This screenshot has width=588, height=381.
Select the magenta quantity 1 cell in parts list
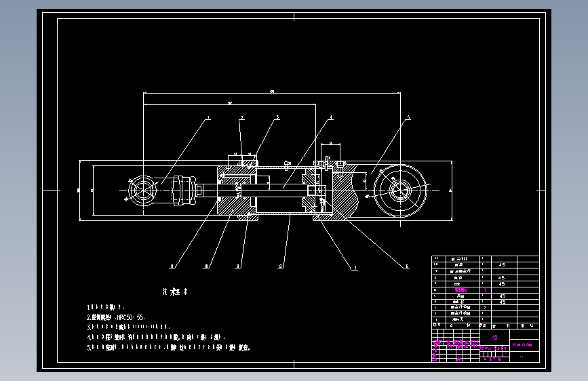(485, 290)
